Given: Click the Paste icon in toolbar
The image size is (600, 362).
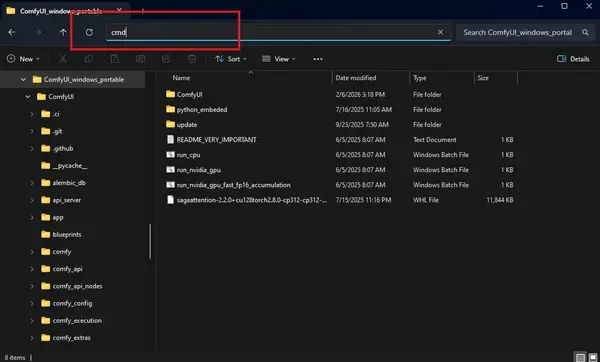Looking at the screenshot, I should point(114,59).
